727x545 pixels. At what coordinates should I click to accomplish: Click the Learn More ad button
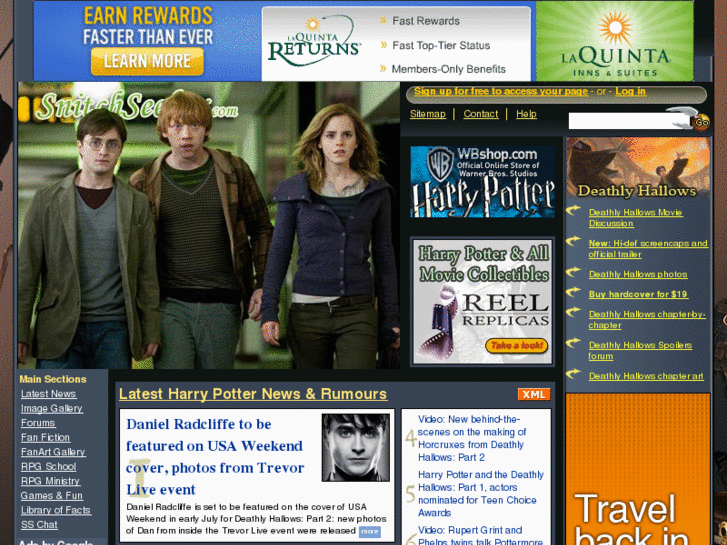147,61
